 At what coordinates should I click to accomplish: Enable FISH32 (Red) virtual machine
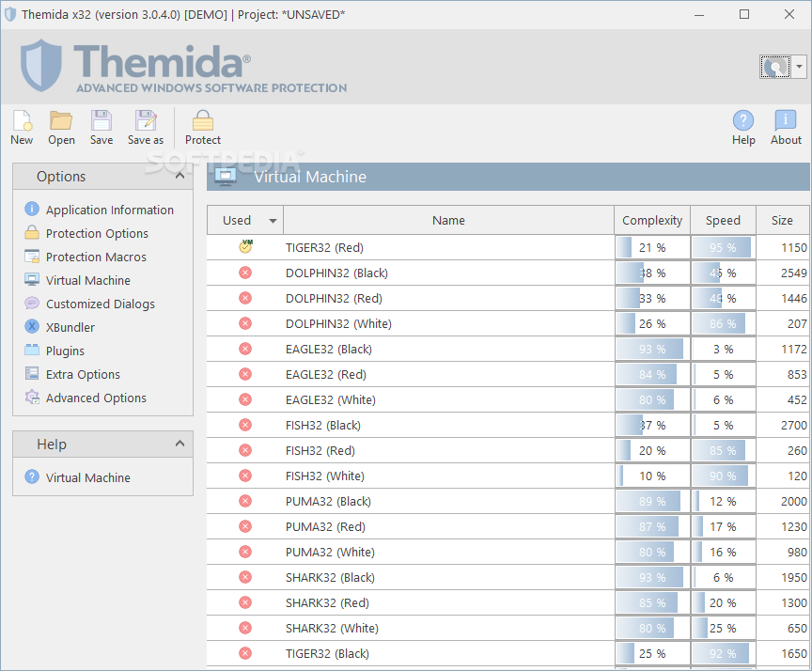(245, 450)
